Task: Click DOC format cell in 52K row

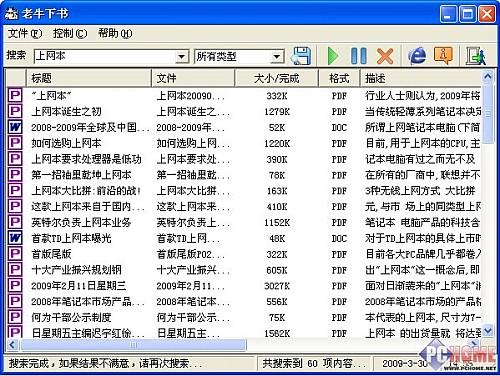Action: 339,127
